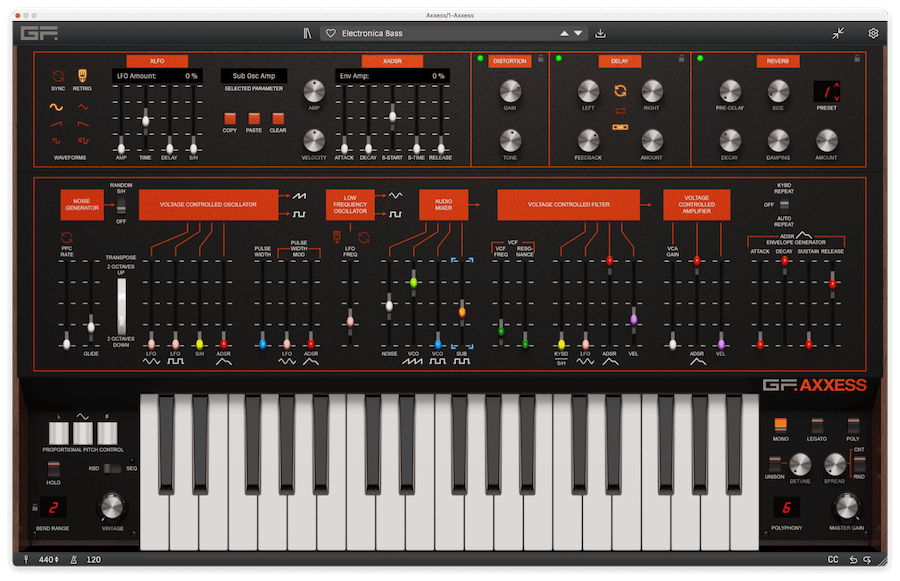Click the Paste button

(x=254, y=118)
